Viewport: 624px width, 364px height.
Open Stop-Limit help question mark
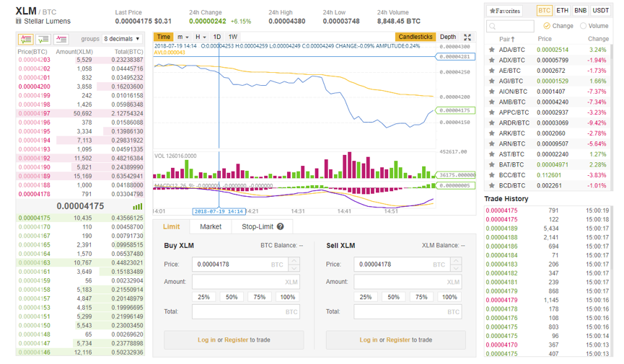tap(280, 226)
